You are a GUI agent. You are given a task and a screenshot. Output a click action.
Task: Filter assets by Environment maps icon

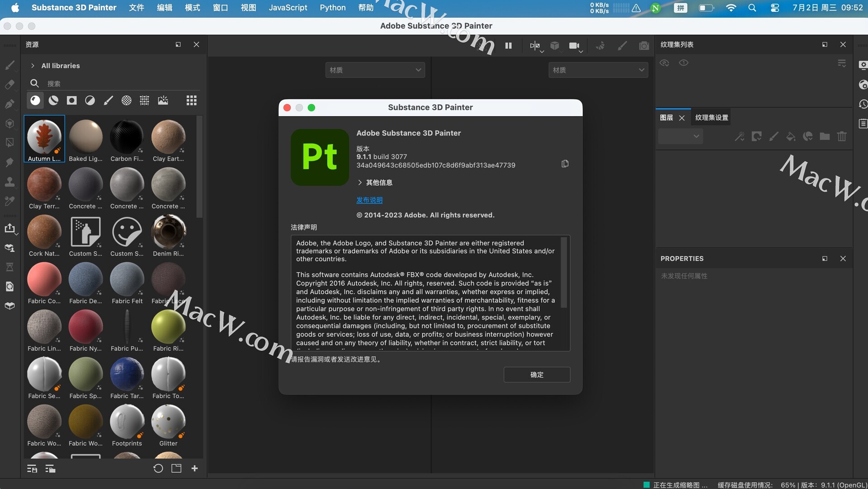pos(163,100)
